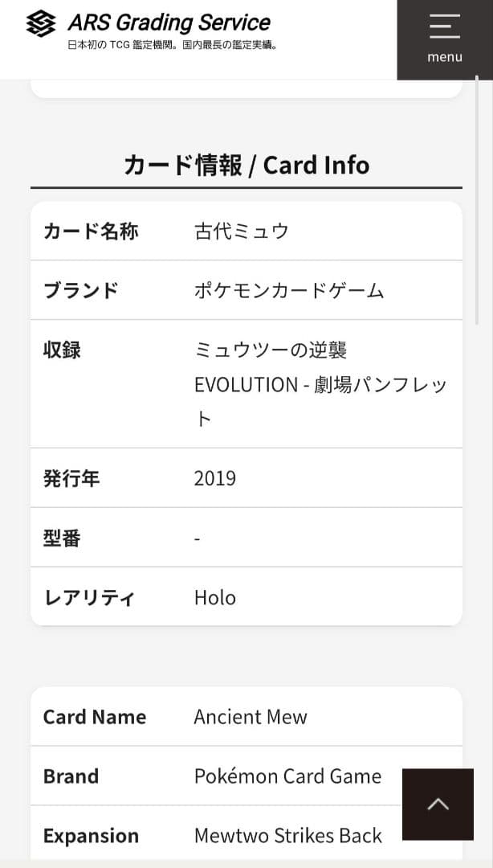Tap the three-line menu icon top right
The width and height of the screenshot is (493, 868).
444,27
